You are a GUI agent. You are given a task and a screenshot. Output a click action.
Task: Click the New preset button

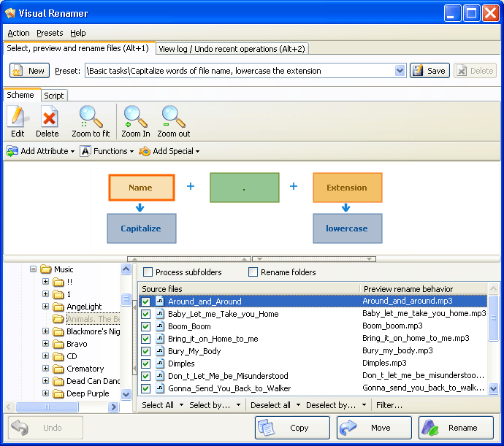(29, 71)
